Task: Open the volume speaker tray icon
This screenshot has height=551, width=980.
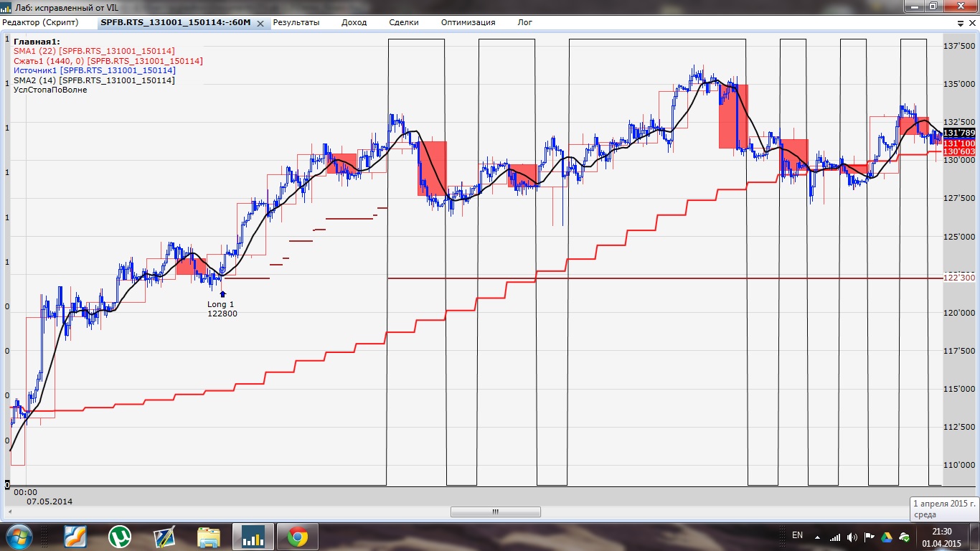Action: coord(852,537)
